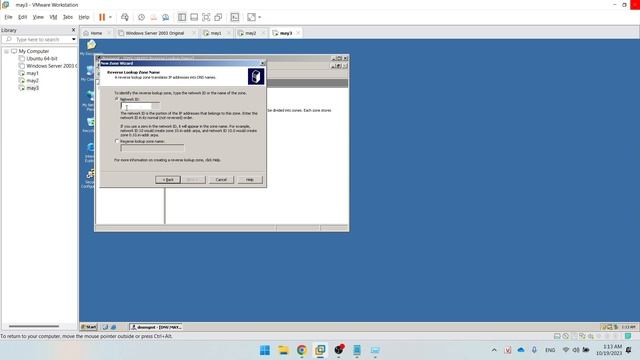Viewport: 640px width, 360px height.
Task: Open the Windows 11 Start menu
Action: click(264, 350)
